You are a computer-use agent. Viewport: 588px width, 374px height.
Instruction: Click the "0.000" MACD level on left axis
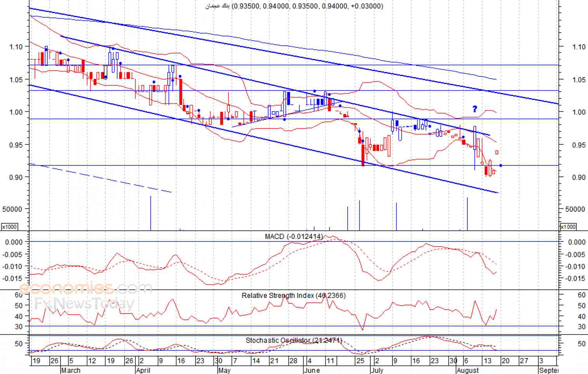(14, 242)
